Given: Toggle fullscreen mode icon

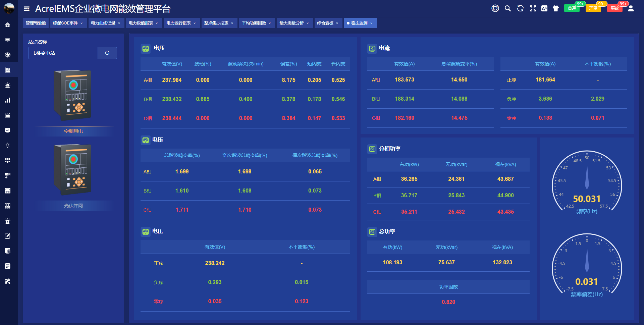Looking at the screenshot, I should pyautogui.click(x=533, y=8).
